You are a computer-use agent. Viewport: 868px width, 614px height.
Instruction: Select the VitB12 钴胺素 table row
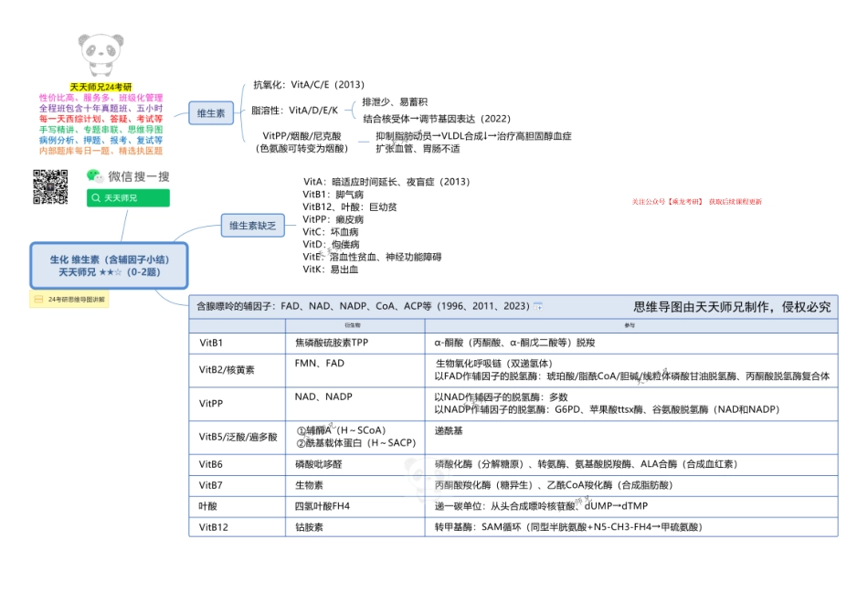pos(365,526)
